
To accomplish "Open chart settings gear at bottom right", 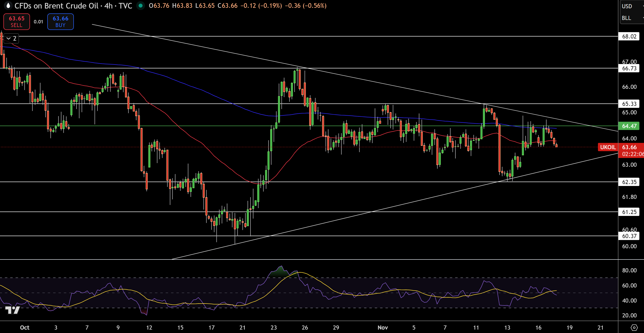I will click(x=634, y=327).
